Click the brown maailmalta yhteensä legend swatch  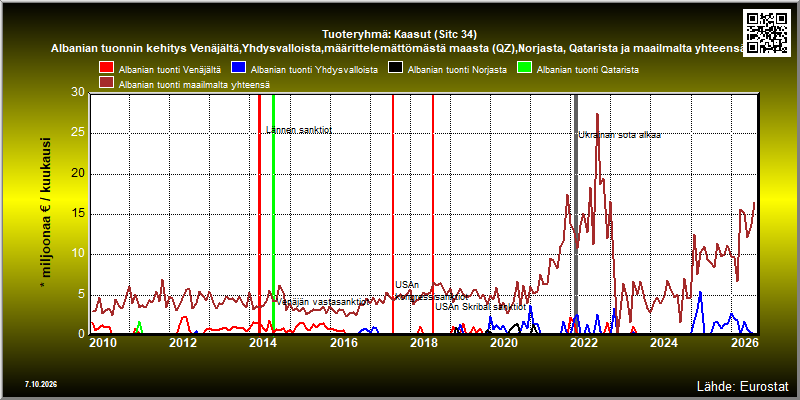point(106,83)
